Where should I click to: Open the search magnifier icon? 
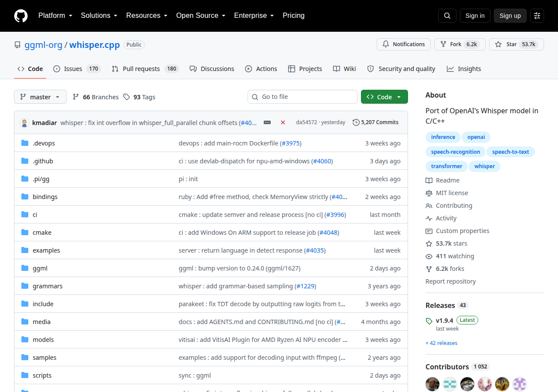pos(447,16)
